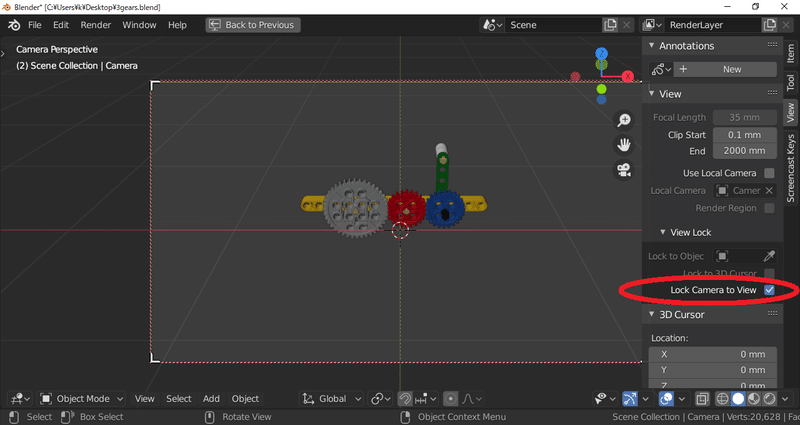Viewport: 800px width, 425px height.
Task: Open the Help menu
Action: (x=178, y=25)
